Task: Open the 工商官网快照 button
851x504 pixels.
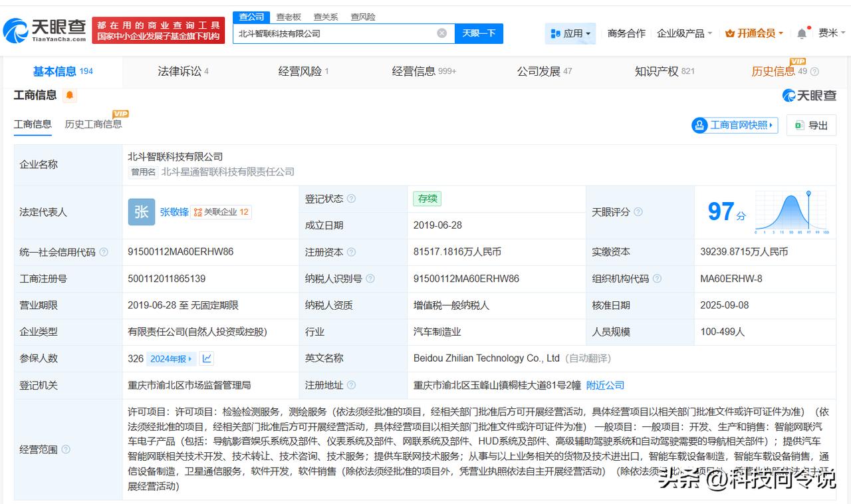Action: tap(735, 125)
